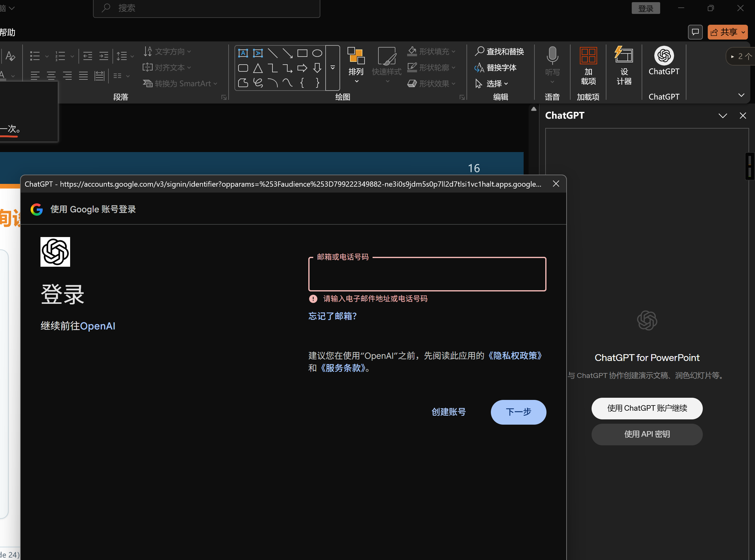Expand the shapes gallery More arrow

coord(333,68)
